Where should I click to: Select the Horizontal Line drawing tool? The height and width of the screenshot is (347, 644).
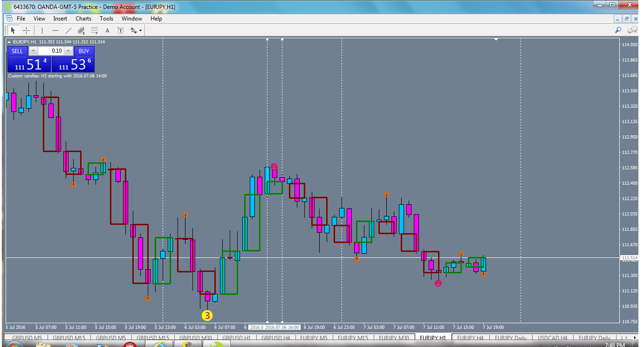[x=55, y=30]
